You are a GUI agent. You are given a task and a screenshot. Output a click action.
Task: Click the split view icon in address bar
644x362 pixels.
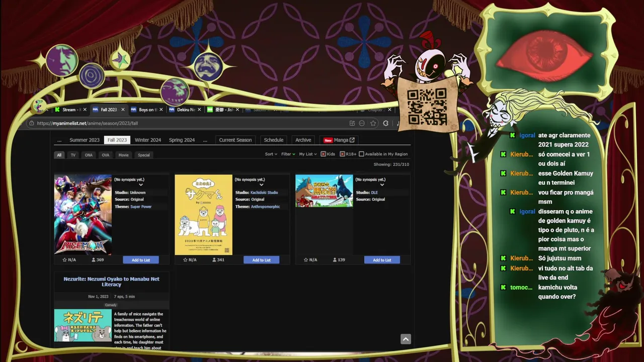tap(352, 123)
